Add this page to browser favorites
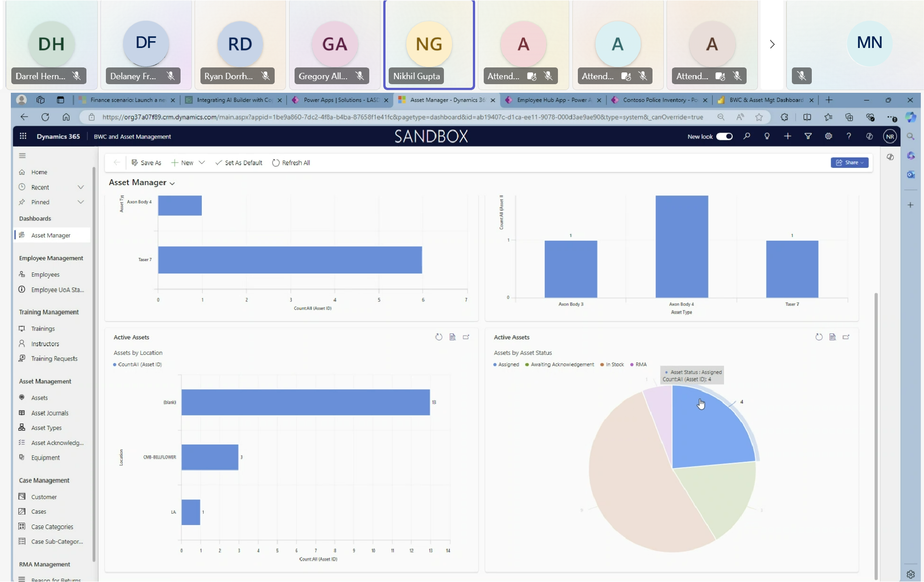 point(759,117)
